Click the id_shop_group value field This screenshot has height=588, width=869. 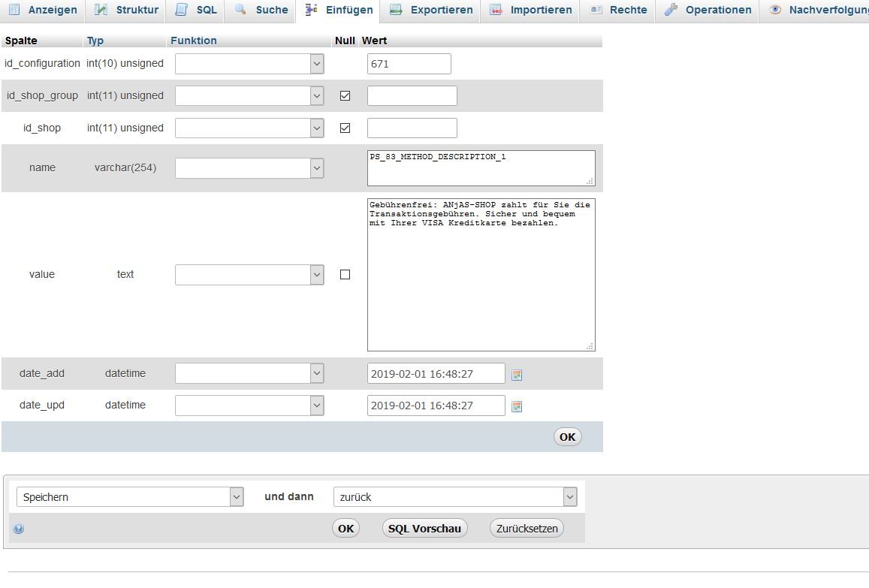tap(412, 96)
